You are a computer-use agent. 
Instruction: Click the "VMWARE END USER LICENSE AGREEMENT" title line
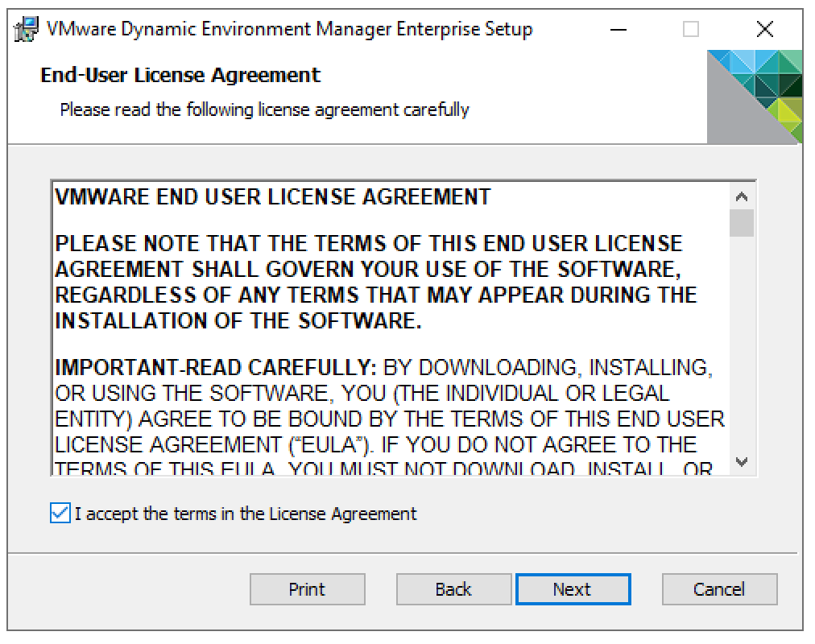[272, 197]
